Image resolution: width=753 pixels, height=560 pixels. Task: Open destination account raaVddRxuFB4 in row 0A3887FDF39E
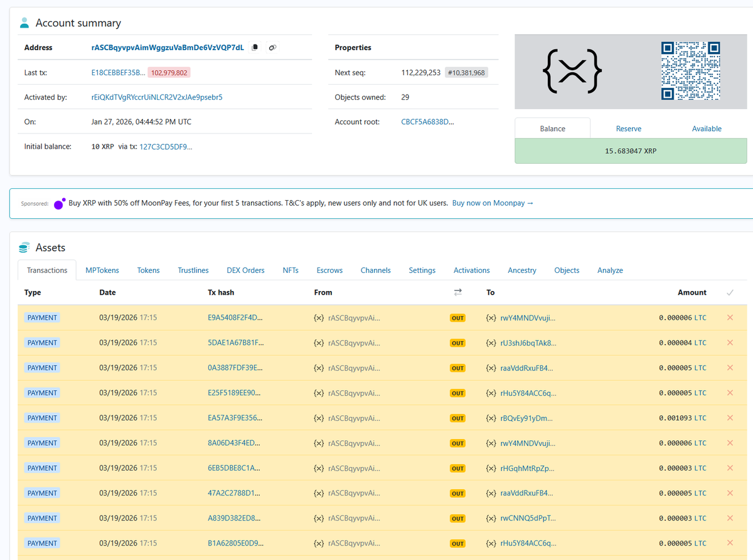coord(527,368)
